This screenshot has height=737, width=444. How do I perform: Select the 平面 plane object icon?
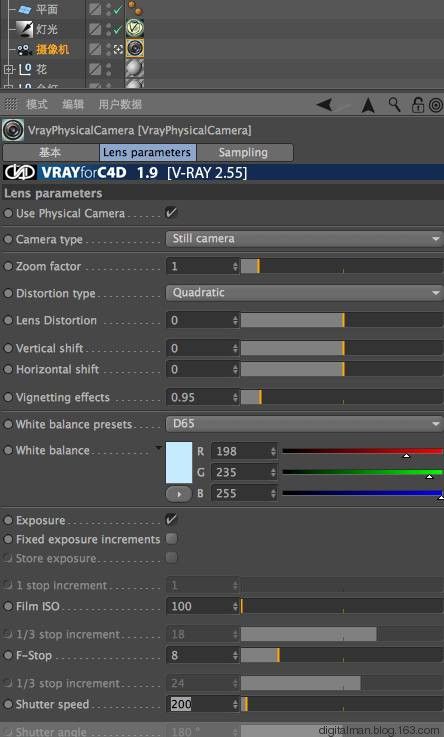(x=24, y=9)
